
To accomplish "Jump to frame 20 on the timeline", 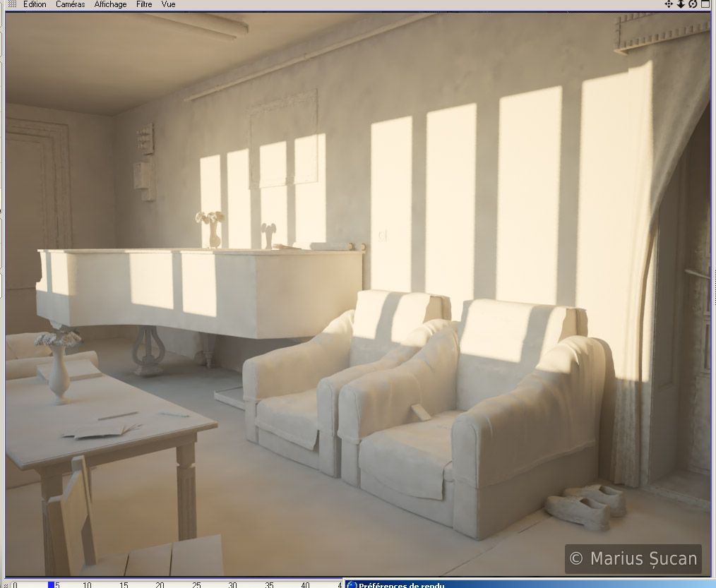I will tap(160, 584).
